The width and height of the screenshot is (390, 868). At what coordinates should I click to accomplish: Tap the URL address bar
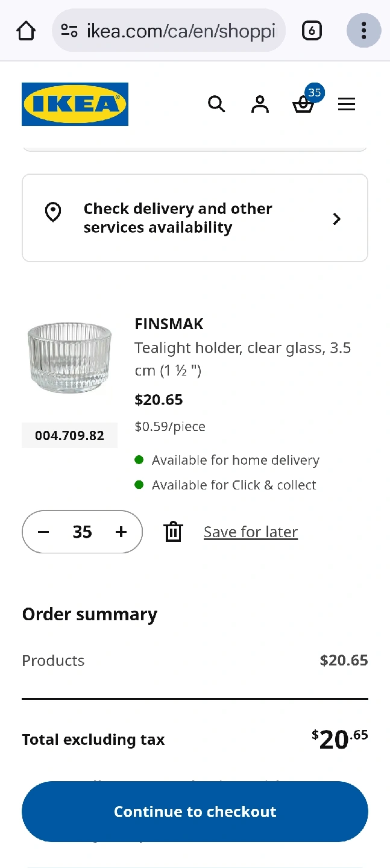(x=181, y=31)
